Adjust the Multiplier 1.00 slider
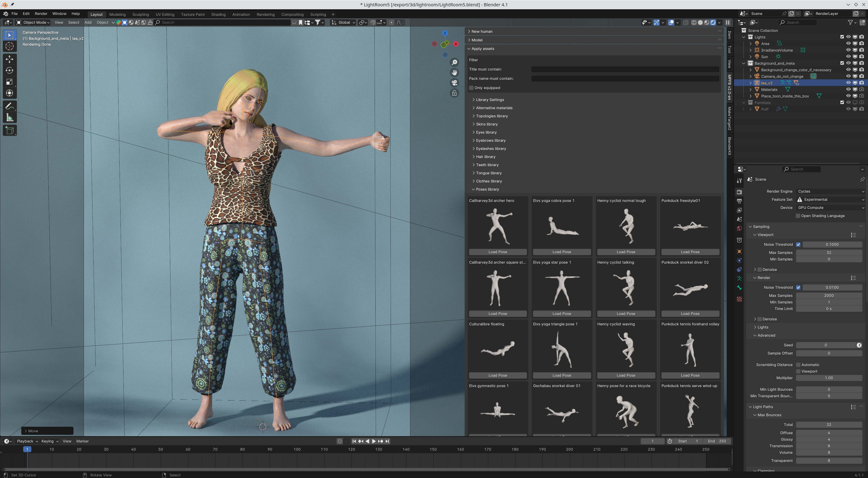This screenshot has width=868, height=478. click(x=829, y=378)
